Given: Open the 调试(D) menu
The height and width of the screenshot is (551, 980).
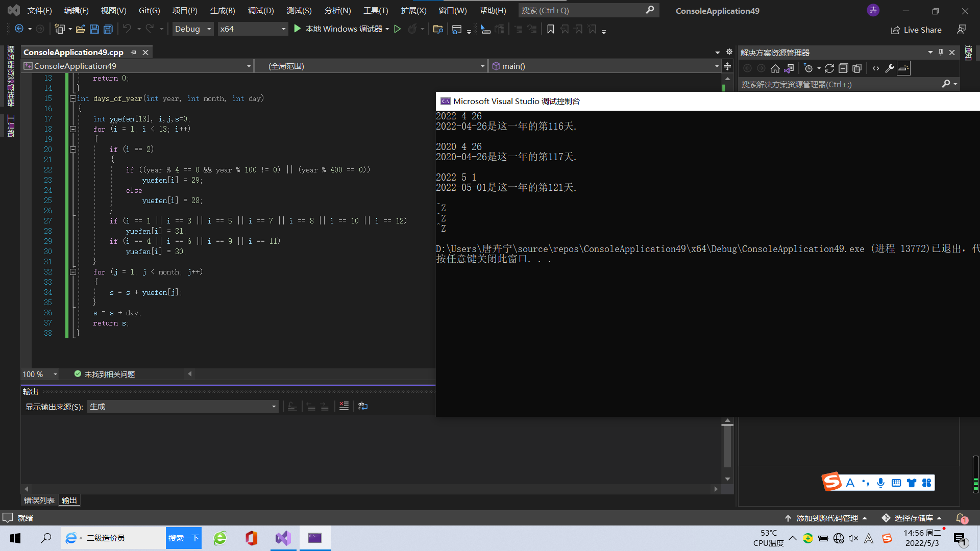Looking at the screenshot, I should pyautogui.click(x=261, y=10).
